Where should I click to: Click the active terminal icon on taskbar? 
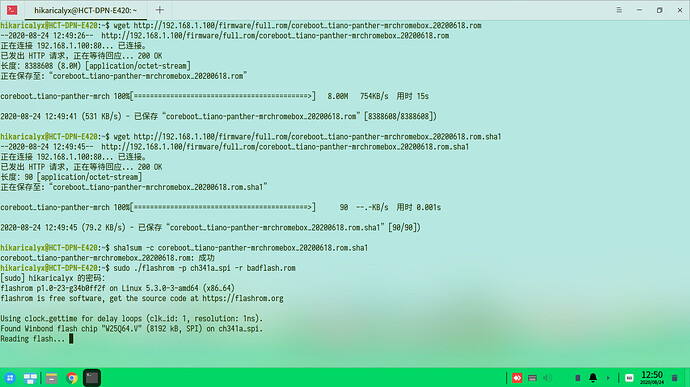(x=92, y=378)
